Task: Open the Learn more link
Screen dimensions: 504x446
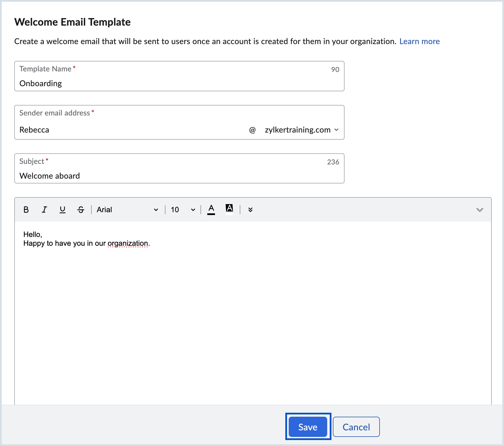Action: (x=419, y=41)
